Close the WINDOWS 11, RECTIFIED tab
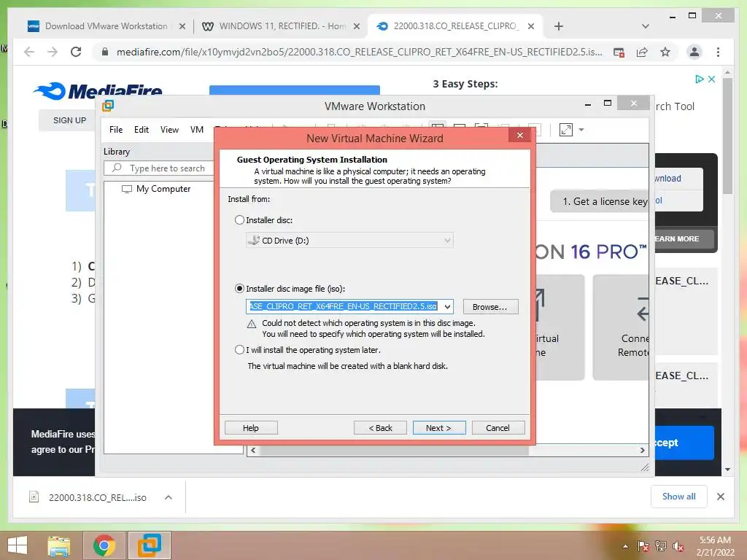Screen dimensions: 747x560 (x=356, y=26)
